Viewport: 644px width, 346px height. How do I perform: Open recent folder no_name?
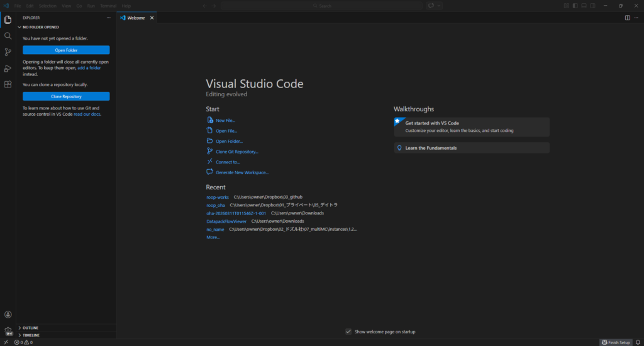[215, 229]
